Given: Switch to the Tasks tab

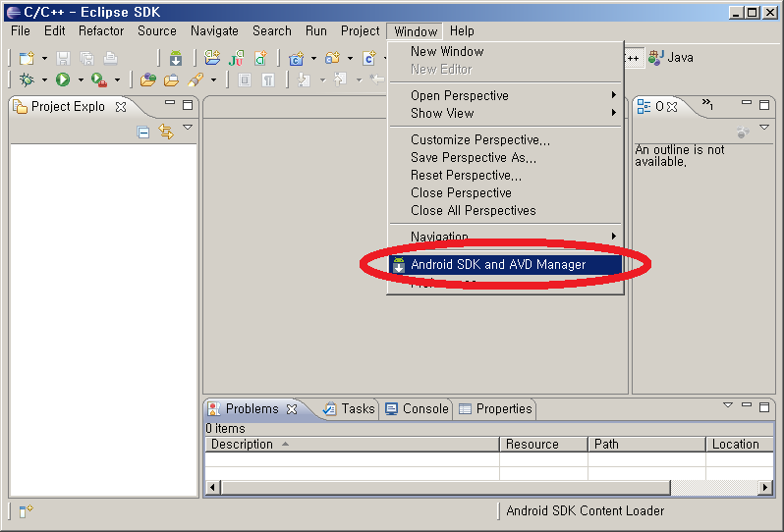Looking at the screenshot, I should pyautogui.click(x=349, y=408).
